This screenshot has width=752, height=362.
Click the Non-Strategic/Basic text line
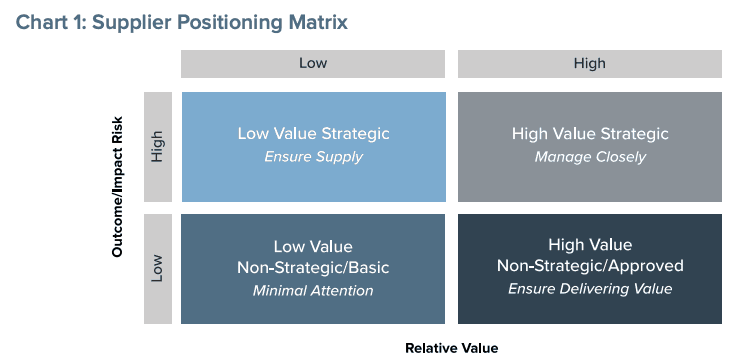[313, 268]
